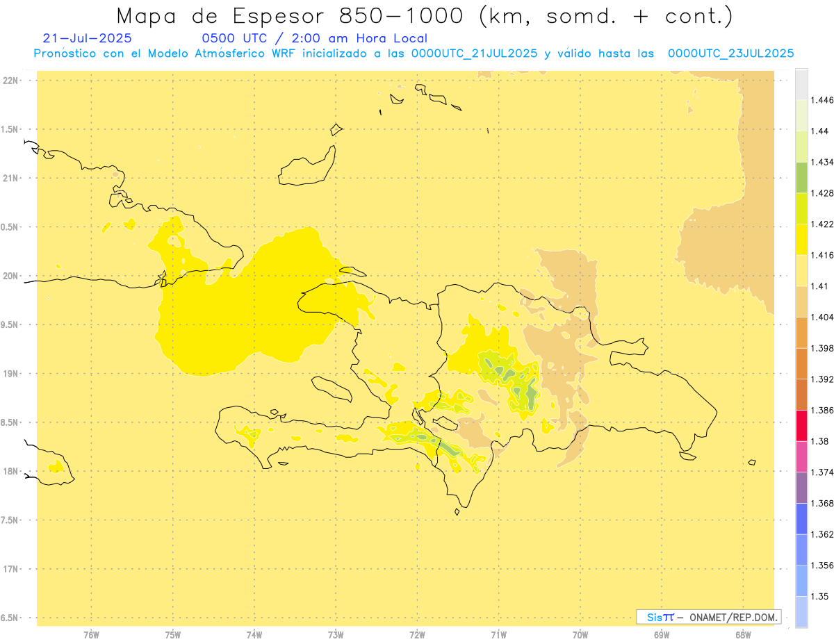Image resolution: width=834 pixels, height=644 pixels.
Task: Pick the bright yellow swatch between 1.416 and 1.422
Action: pos(801,239)
